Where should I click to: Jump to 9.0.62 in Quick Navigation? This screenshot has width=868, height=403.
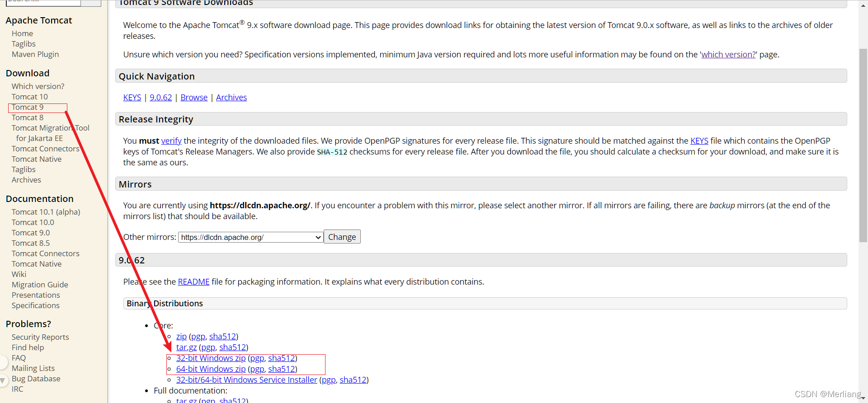(160, 98)
